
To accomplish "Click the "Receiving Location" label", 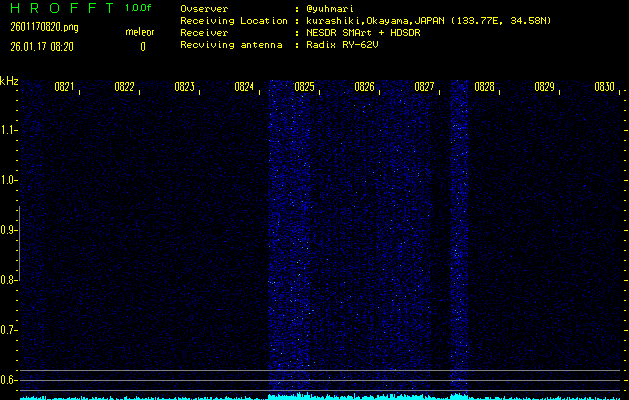I will point(234,21).
